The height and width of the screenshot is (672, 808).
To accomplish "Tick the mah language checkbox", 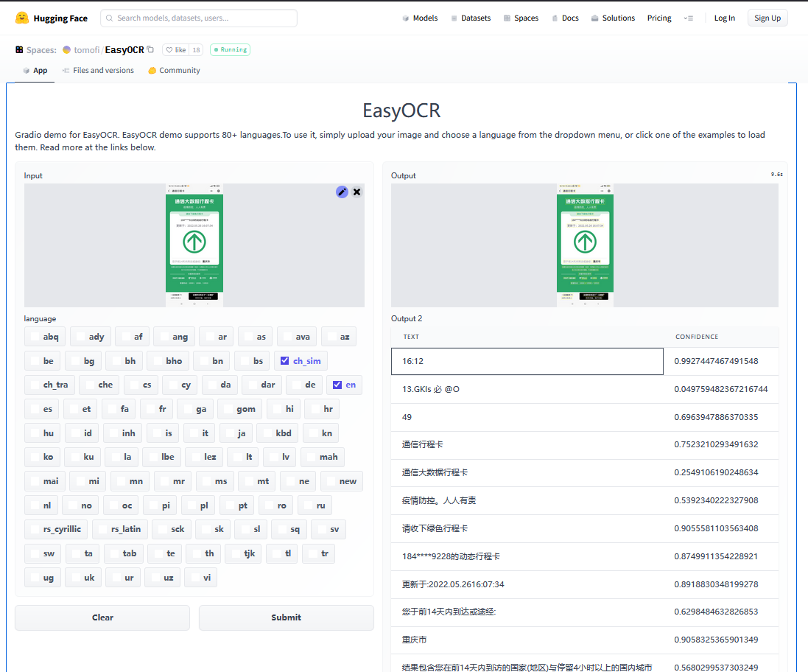I will pyautogui.click(x=311, y=457).
